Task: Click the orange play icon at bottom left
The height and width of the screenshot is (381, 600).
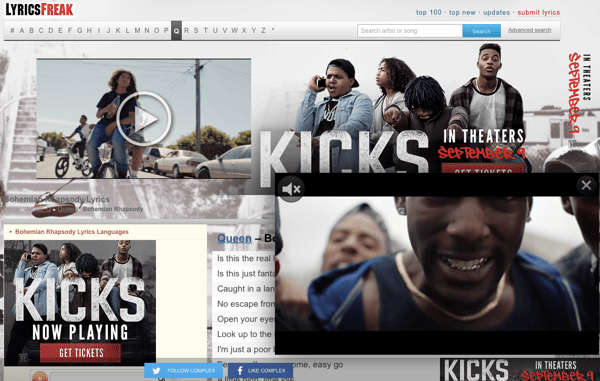Action: 39,376
